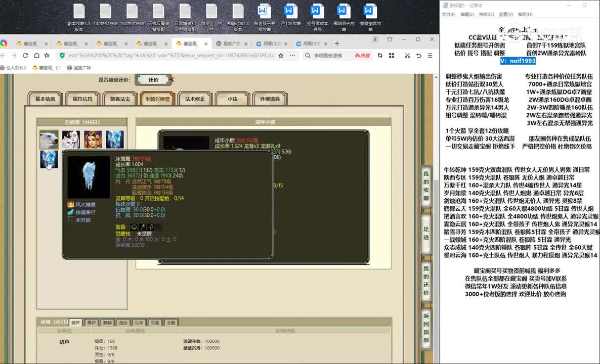The height and width of the screenshot is (364, 600).
Task: Click the browser extensions grid icon
Action: 392,56
